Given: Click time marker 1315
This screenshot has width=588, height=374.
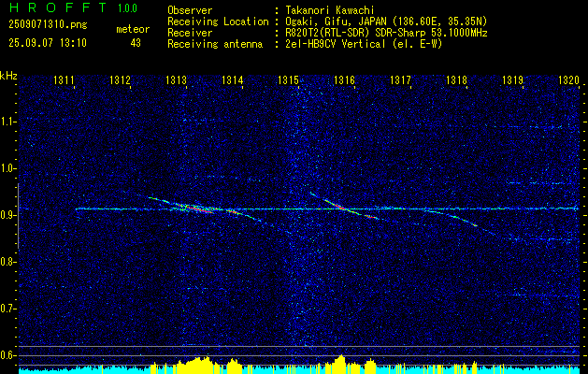Looking at the screenshot, I should [288, 79].
